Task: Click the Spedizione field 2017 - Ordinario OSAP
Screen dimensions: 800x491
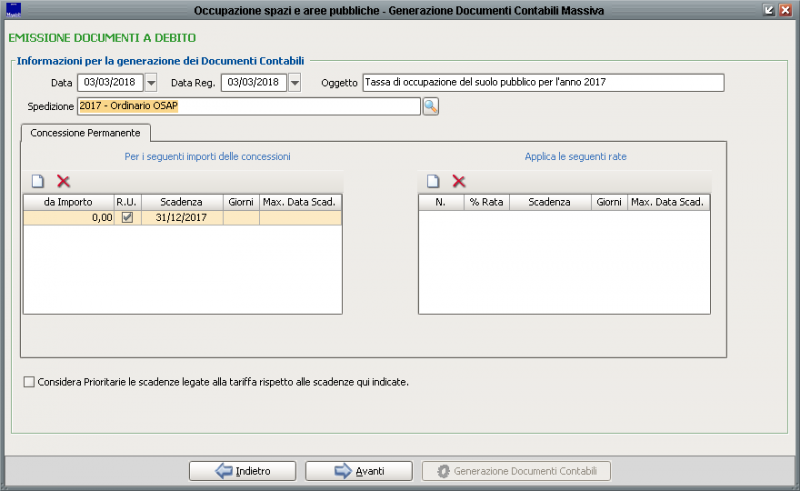Action: [249, 106]
